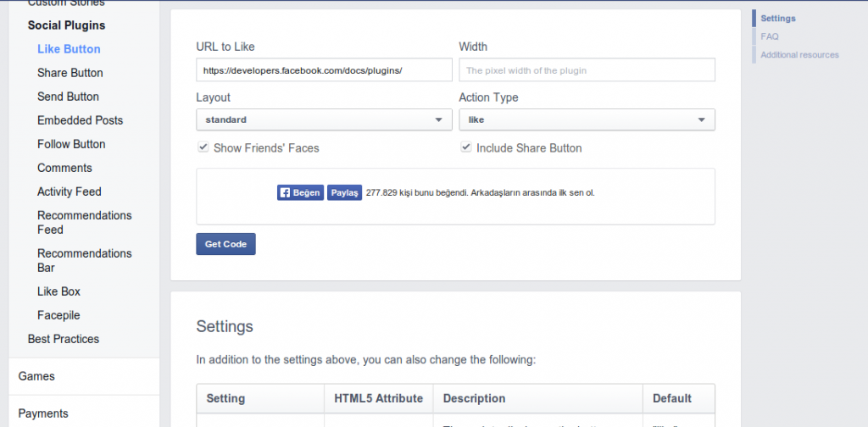
Task: Open Activity Feed in sidebar
Action: [70, 192]
